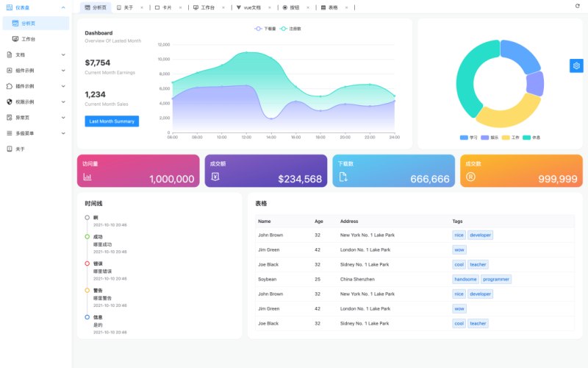Switch to the 分析页 tab label in tab bar
This screenshot has width=588, height=368.
(99, 7)
